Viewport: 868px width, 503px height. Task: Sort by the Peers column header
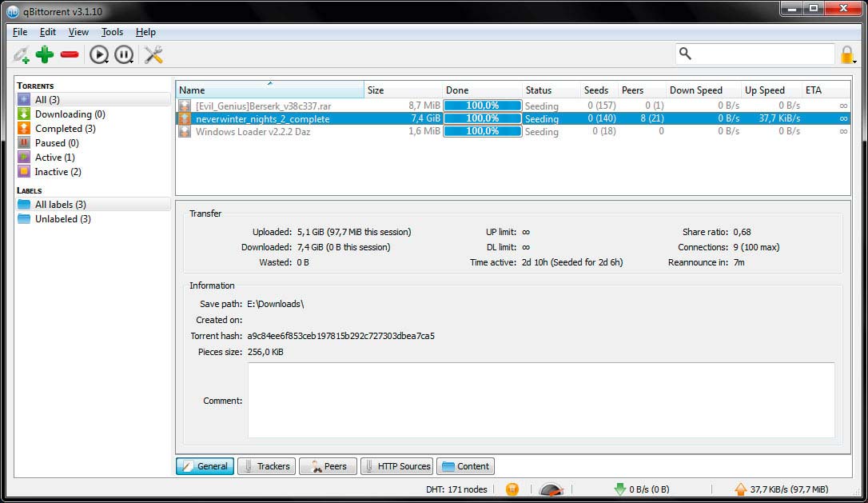tap(642, 90)
